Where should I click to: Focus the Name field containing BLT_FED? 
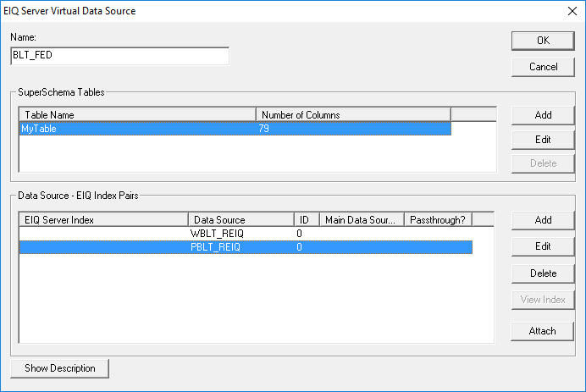click(120, 56)
